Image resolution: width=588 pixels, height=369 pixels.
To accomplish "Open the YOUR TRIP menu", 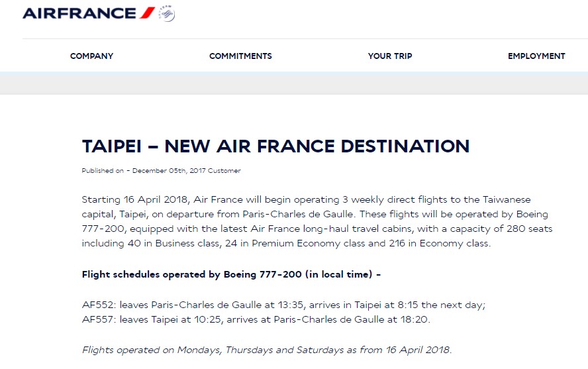I will [390, 56].
